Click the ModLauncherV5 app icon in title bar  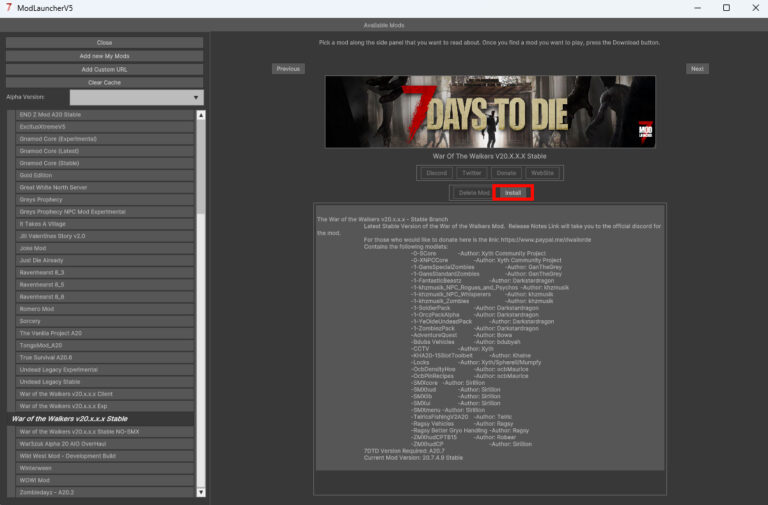(8, 7)
